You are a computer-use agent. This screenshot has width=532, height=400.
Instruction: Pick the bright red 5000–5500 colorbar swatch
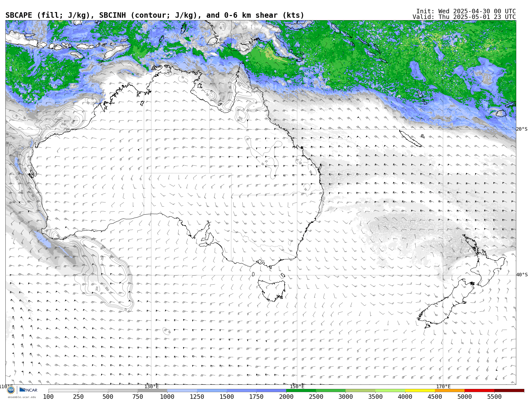pyautogui.click(x=479, y=391)
